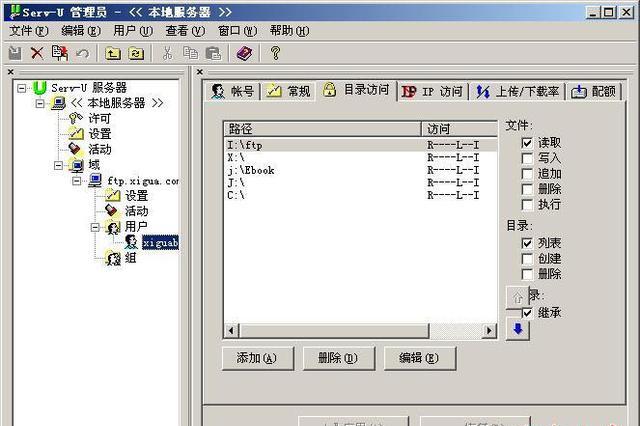Click the path list horizontal scrollbar
Image resolution: width=640 pixels, height=426 pixels.
pos(359,331)
